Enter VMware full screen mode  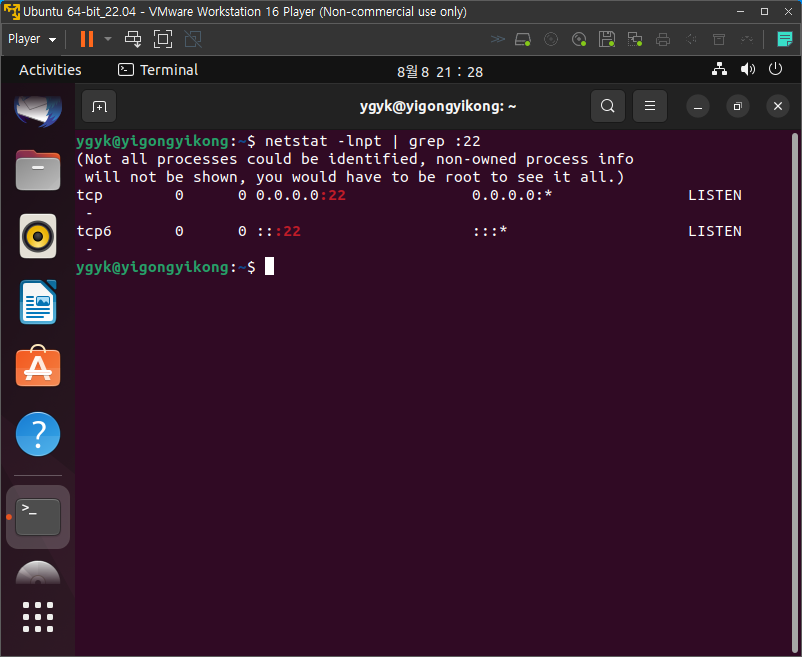click(x=163, y=39)
